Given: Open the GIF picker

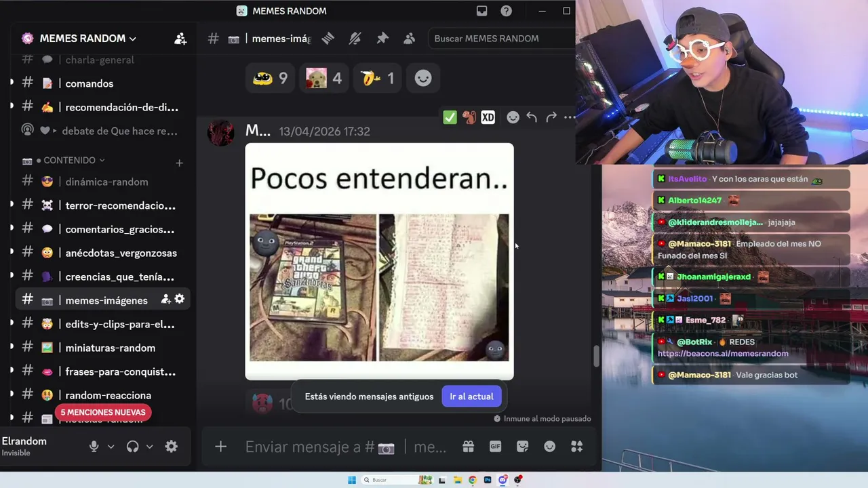Looking at the screenshot, I should pyautogui.click(x=495, y=447).
